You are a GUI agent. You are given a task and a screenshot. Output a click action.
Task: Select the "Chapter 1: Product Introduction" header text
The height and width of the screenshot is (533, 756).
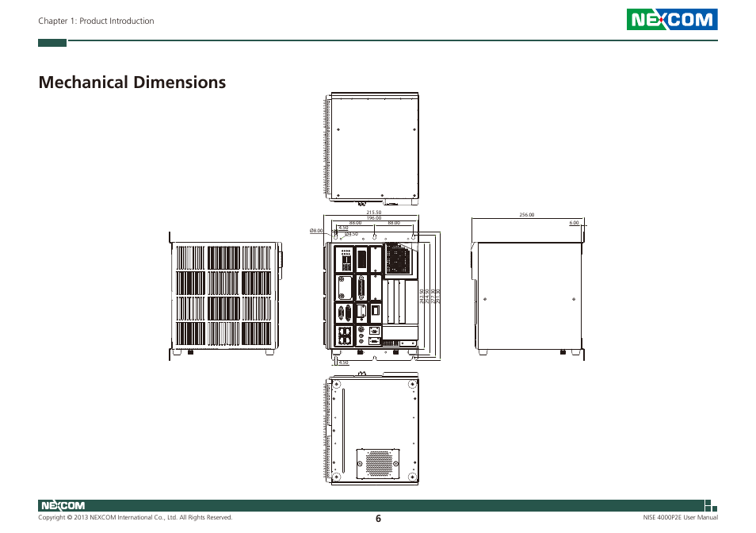coord(96,21)
